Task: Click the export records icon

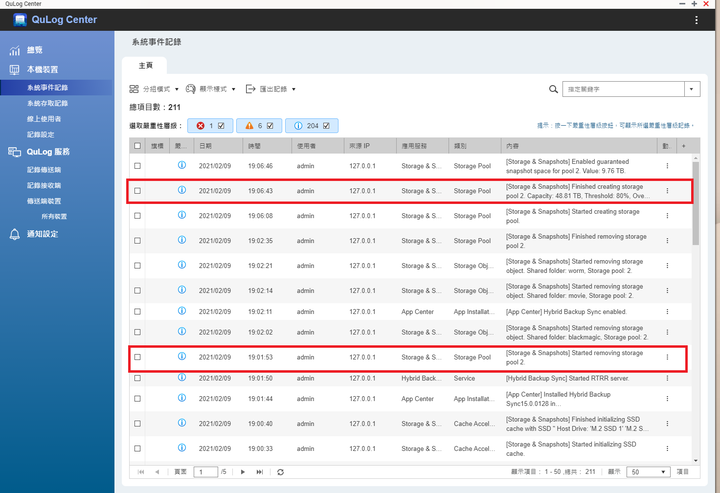Action: tap(250, 89)
